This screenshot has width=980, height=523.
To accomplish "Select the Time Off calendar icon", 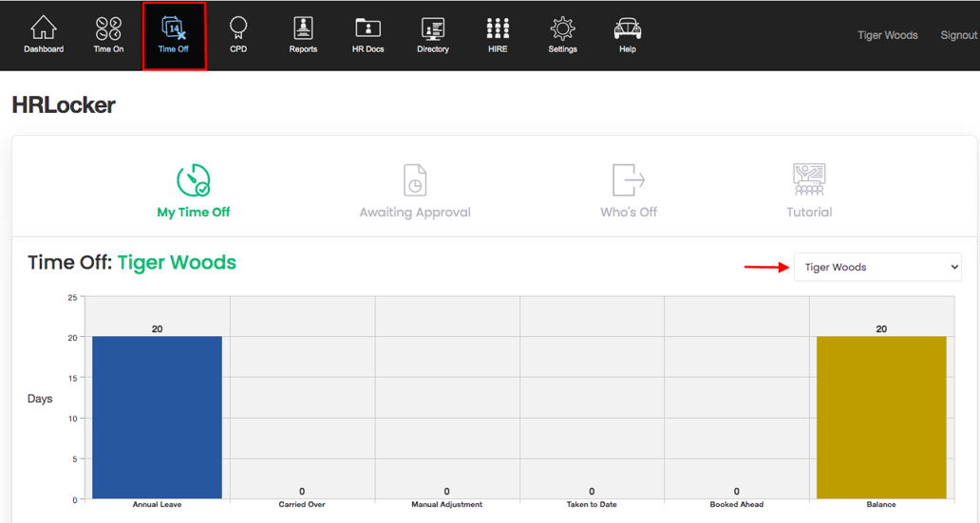I will coord(174,29).
